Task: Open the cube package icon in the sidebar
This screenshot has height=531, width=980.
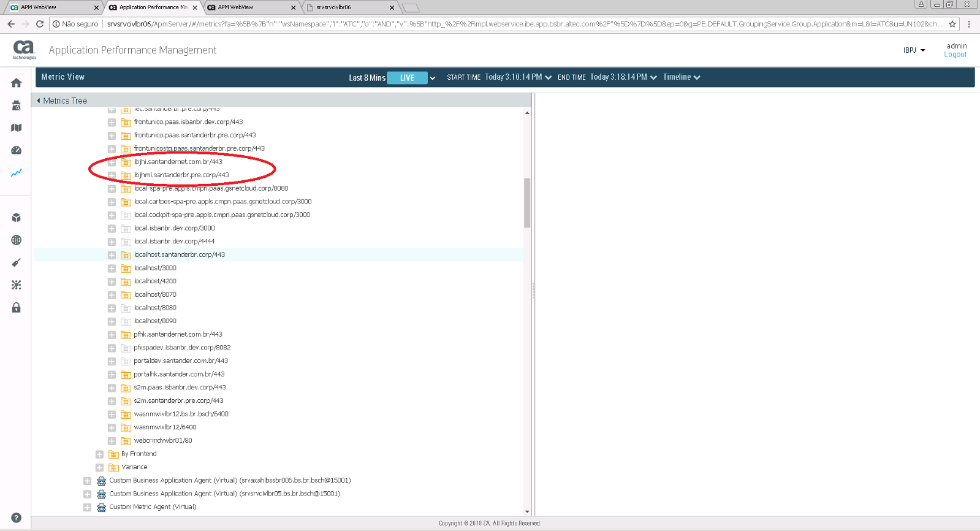Action: click(x=17, y=218)
